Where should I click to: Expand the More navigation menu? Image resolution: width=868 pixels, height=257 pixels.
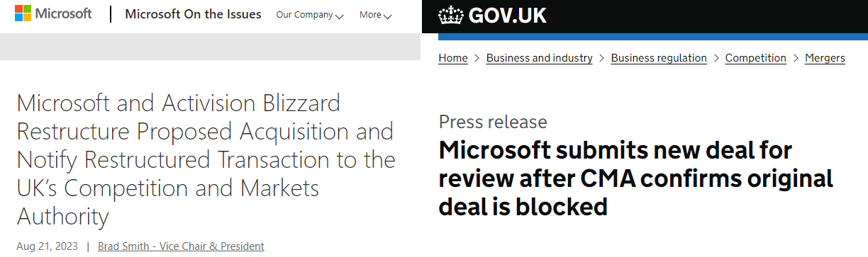(376, 15)
